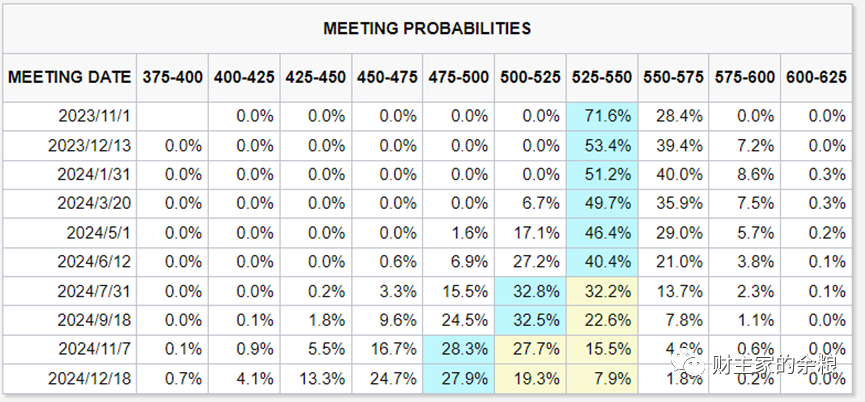Click the WeChat watermark logo icon
865x402 pixels.
point(687,364)
